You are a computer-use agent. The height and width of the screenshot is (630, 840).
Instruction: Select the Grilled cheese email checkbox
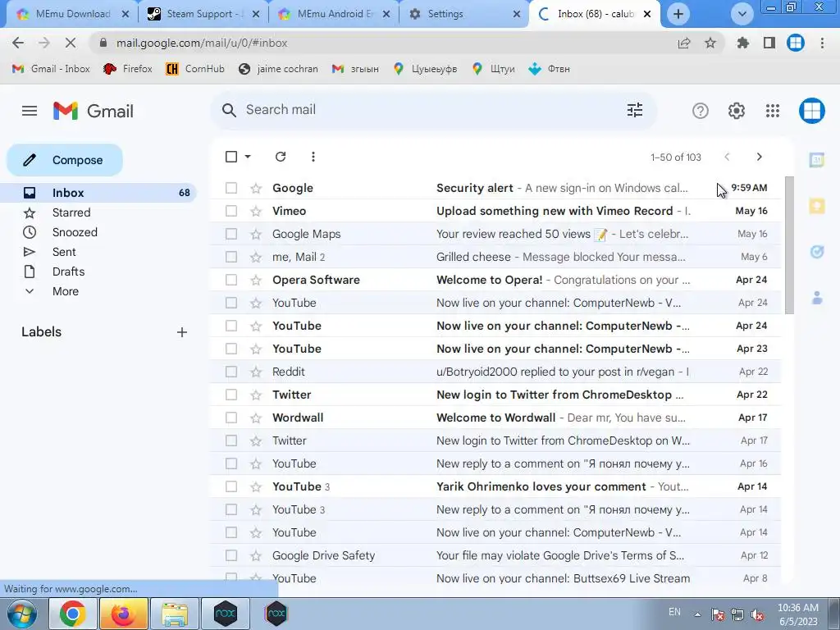point(231,257)
